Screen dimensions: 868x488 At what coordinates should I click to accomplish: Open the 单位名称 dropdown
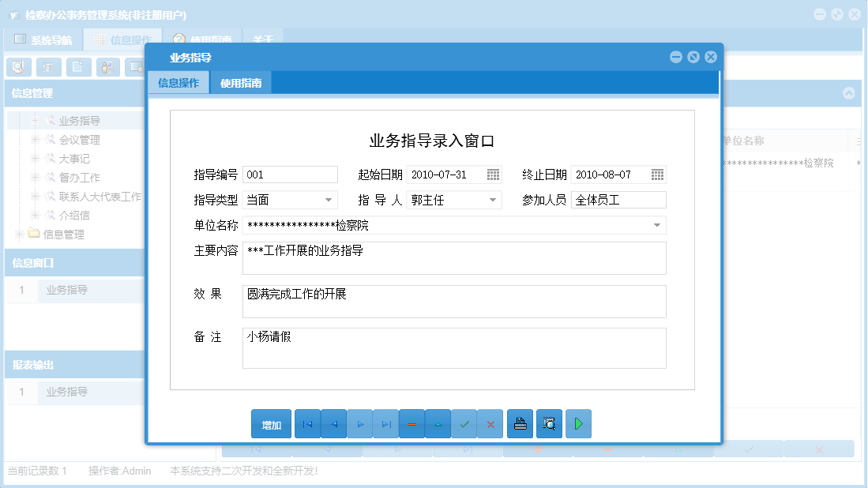[x=656, y=225]
